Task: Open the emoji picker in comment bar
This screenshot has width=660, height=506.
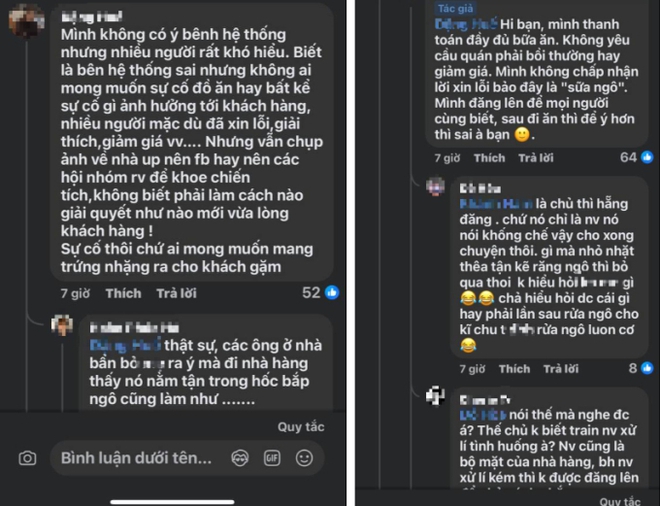Action: (303, 459)
